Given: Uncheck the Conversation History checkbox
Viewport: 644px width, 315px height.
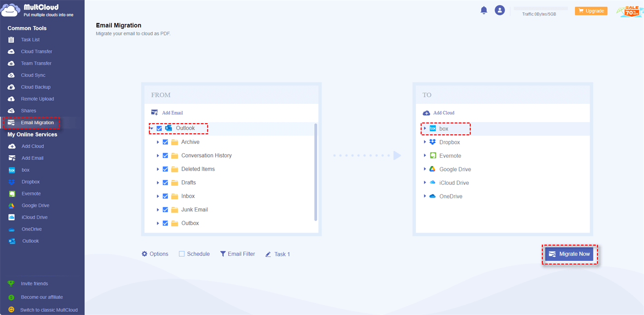Looking at the screenshot, I should point(165,155).
